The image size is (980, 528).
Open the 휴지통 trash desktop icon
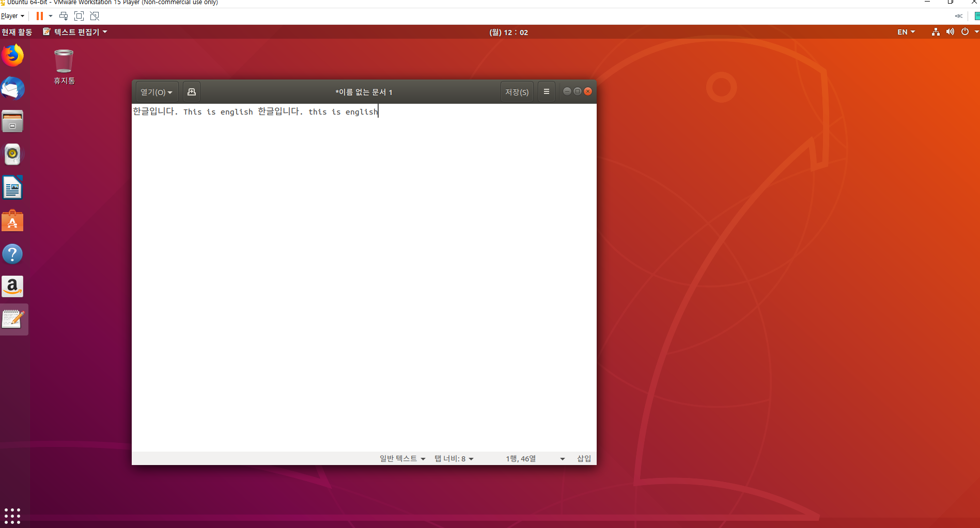coord(64,67)
